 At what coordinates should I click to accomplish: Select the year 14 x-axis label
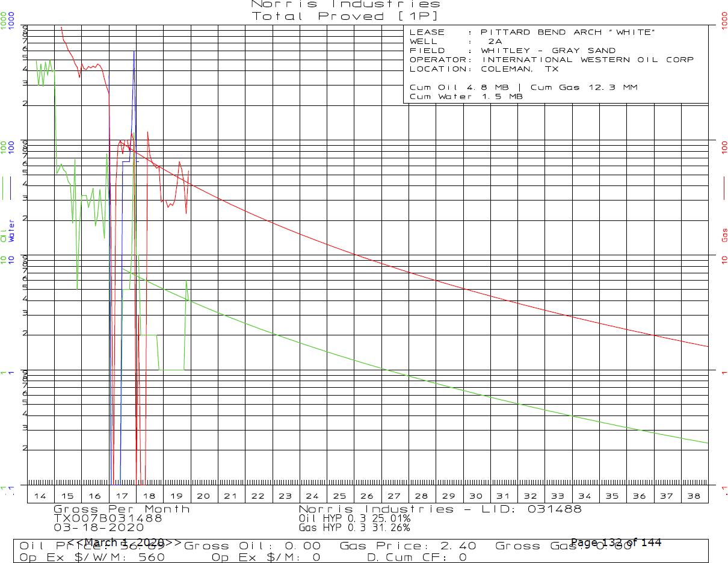[40, 496]
